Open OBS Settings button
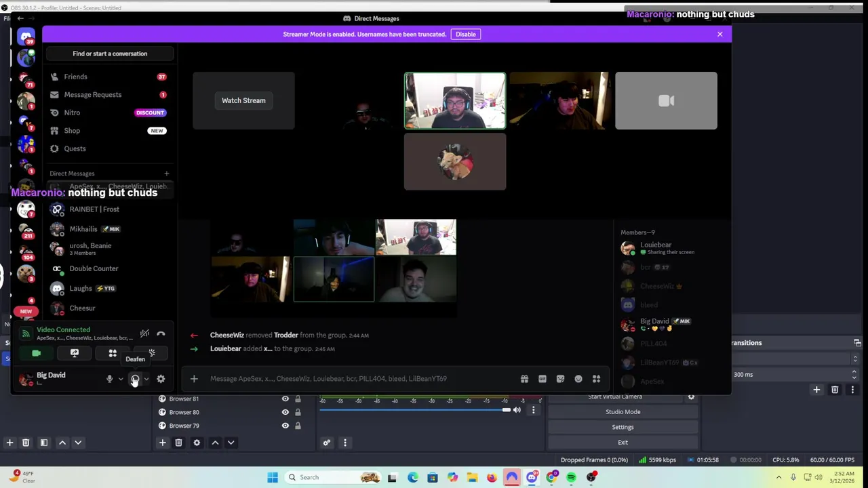Screen dimensions: 868x488 tap(623, 427)
